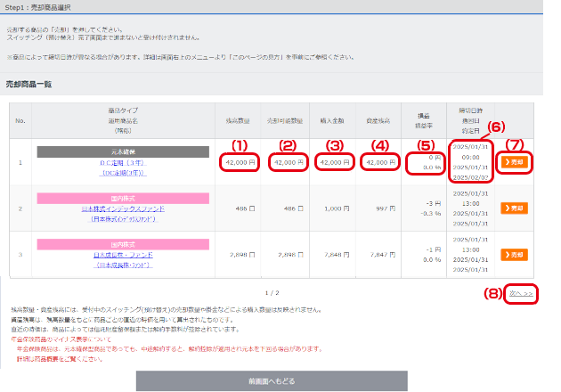Select the 13:00 deadline time in row 2
This screenshot has width=561, height=392.
click(x=470, y=203)
